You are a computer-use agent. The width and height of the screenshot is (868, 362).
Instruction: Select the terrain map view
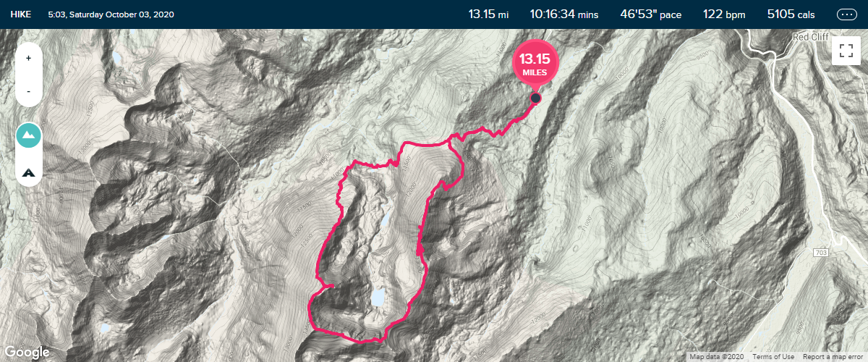click(x=28, y=135)
